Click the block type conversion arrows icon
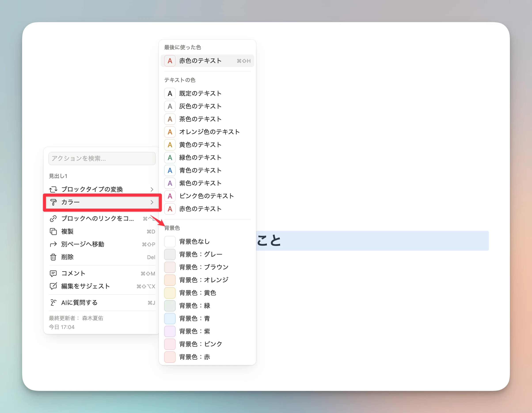Screen dimensions: 532x413 click(x=53, y=189)
